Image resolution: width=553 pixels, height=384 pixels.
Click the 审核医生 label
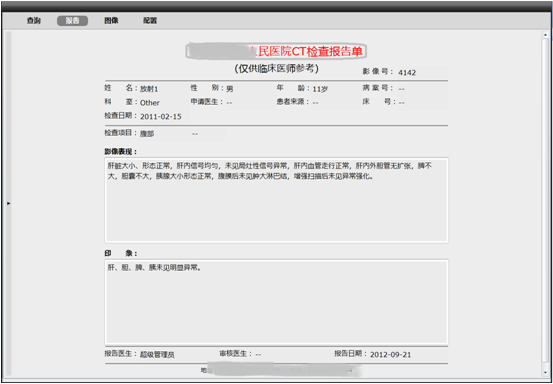pos(236,354)
